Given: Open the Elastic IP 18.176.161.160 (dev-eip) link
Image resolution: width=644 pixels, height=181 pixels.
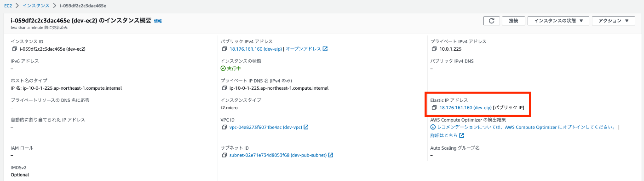Looking at the screenshot, I should click(x=466, y=108).
